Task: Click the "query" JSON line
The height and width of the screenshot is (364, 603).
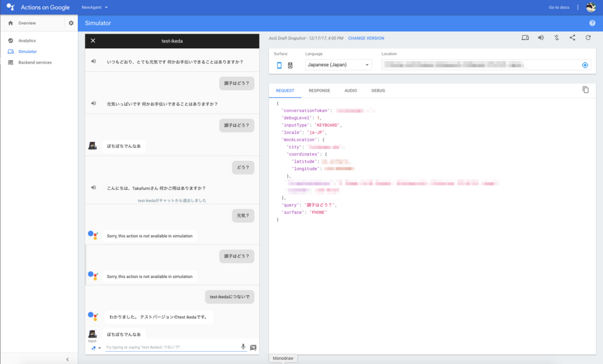Action: [x=309, y=205]
